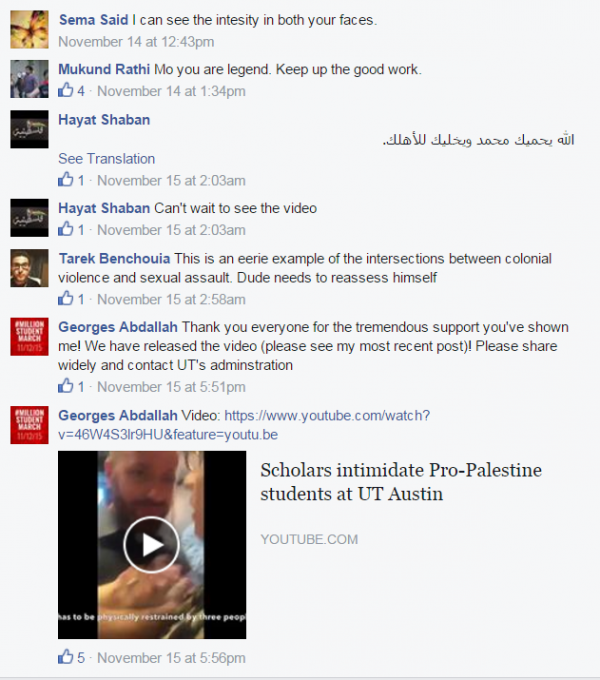Click the November 15 at 5:56pm timestamp
600x680 pixels.
[171, 658]
